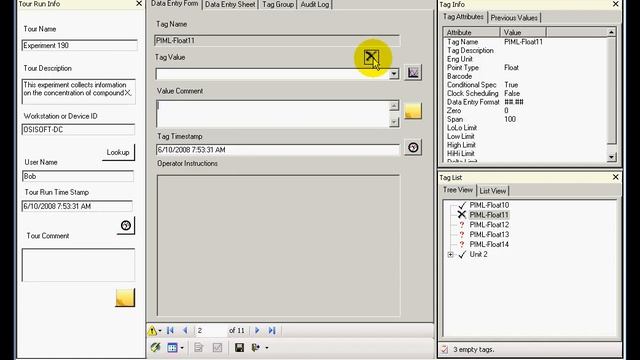Viewport: 640px width, 360px height.
Task: Click the Tag Attributes scroll down arrow
Action: [x=611, y=157]
